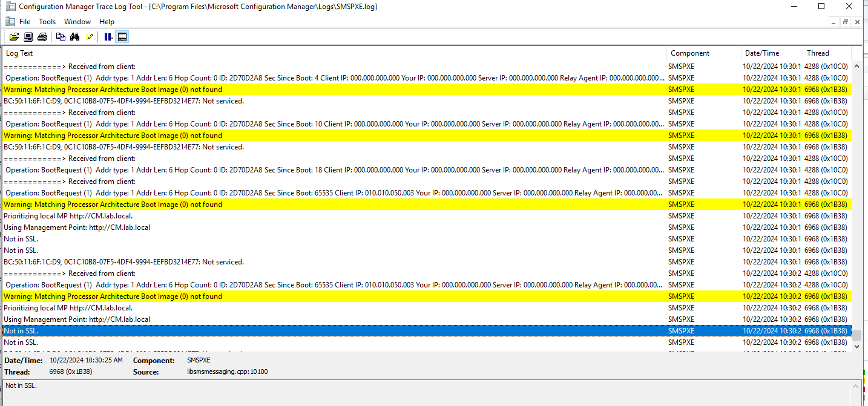Click the remote computer connection icon
868x406 pixels.
[x=28, y=36]
